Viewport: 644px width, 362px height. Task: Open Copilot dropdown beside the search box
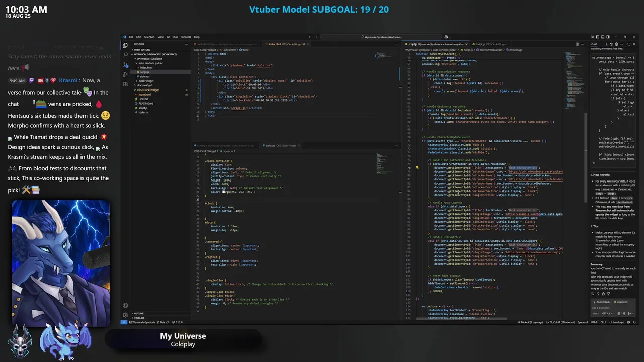[x=447, y=37]
